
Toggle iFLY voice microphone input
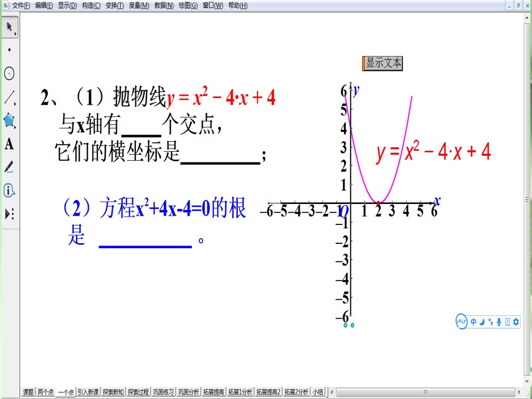(499, 322)
